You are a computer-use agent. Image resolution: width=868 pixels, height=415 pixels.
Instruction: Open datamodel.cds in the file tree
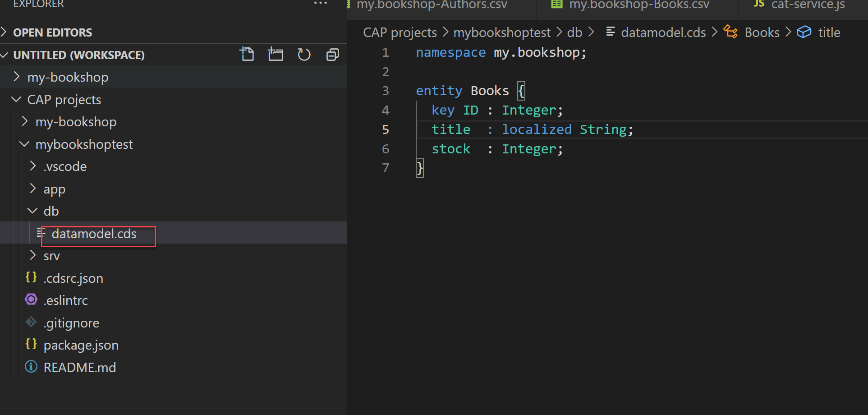pos(94,234)
